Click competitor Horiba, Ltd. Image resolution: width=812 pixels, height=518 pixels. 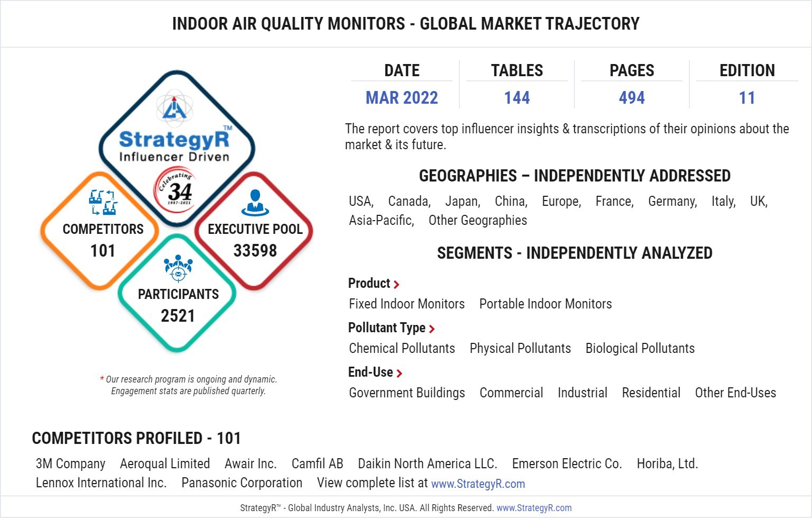667,464
